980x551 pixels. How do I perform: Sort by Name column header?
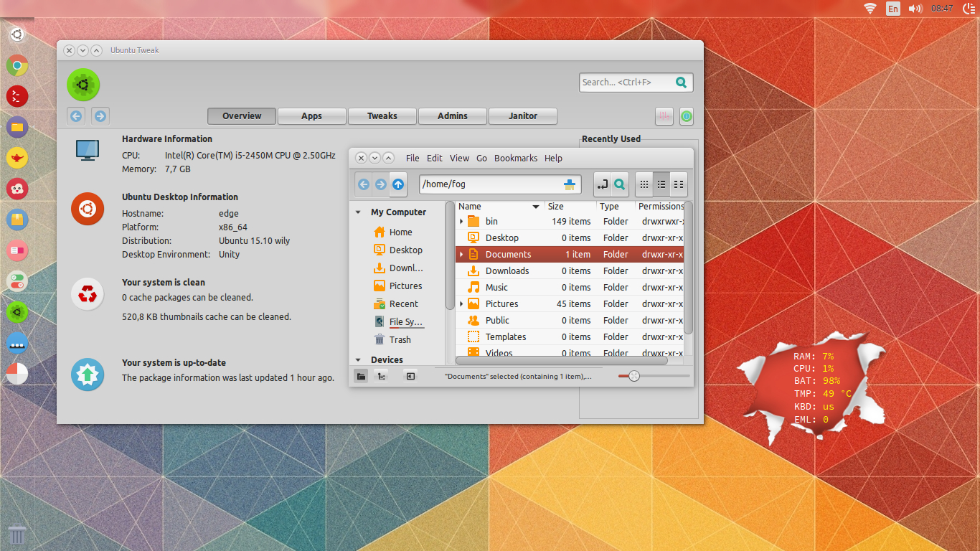click(x=500, y=207)
